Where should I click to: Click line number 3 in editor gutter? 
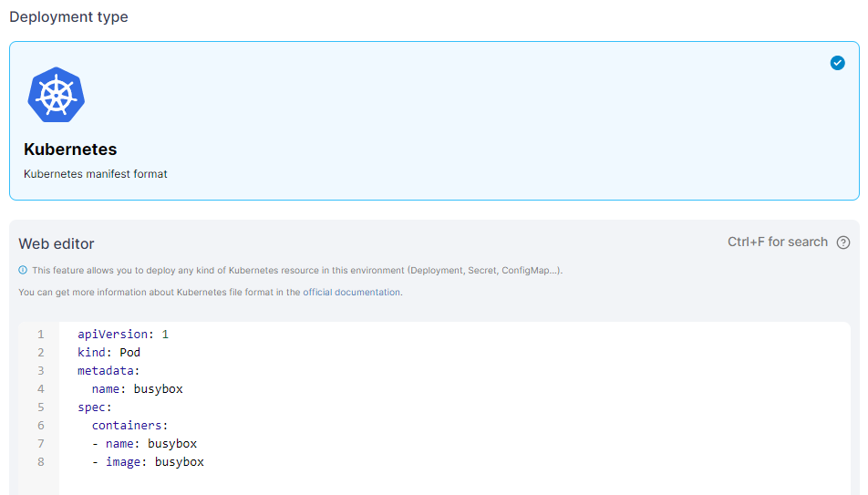40,370
